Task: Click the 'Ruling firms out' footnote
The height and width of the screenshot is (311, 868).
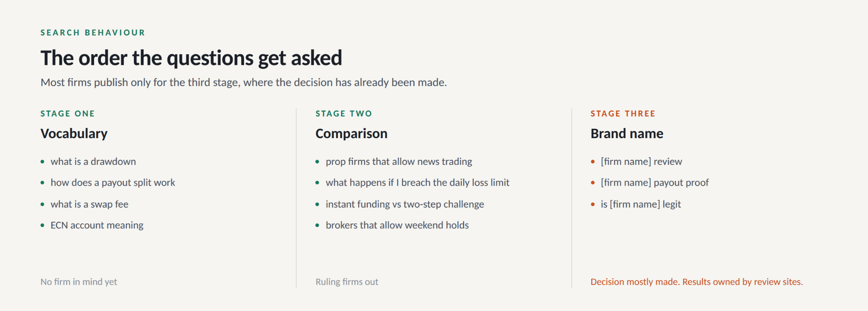Action: coord(347,282)
